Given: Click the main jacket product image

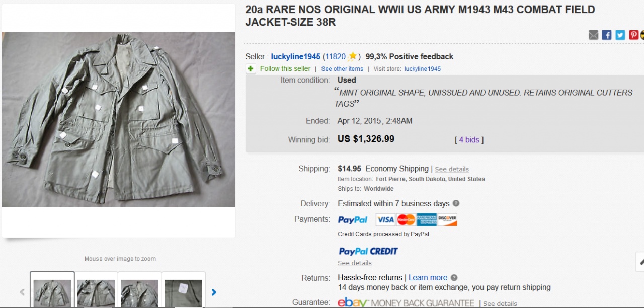Looking at the screenshot, I should [119, 120].
